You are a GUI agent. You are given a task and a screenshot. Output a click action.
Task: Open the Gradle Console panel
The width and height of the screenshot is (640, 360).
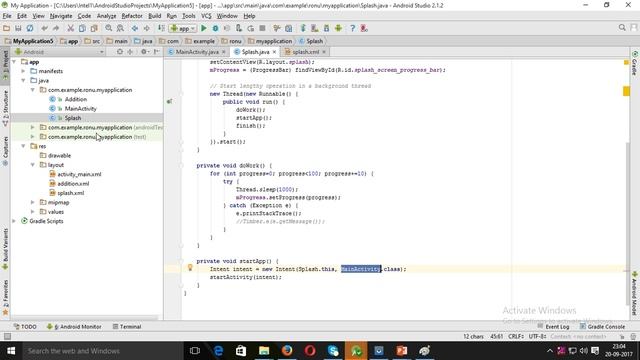tap(602, 327)
